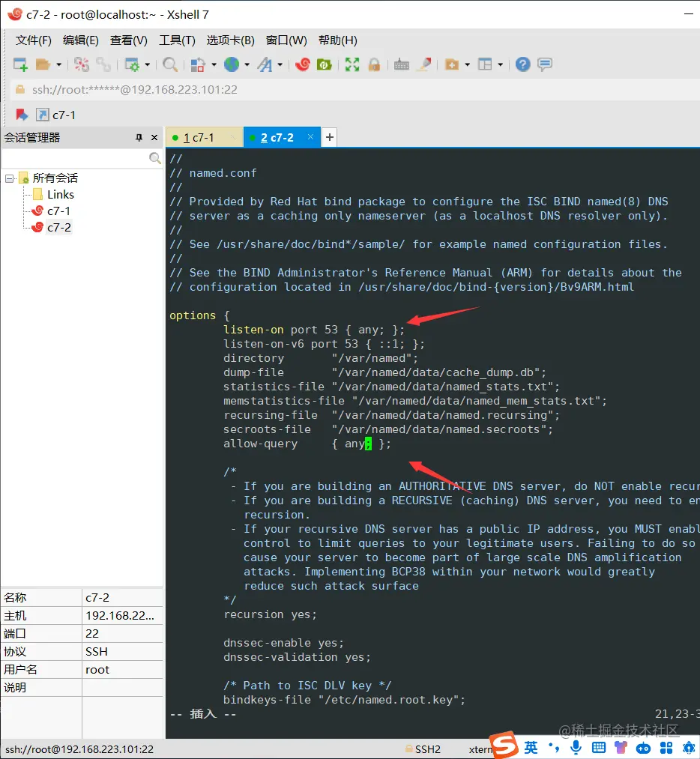Click the session manager search field
This screenshot has width=700, height=759.
click(76, 158)
